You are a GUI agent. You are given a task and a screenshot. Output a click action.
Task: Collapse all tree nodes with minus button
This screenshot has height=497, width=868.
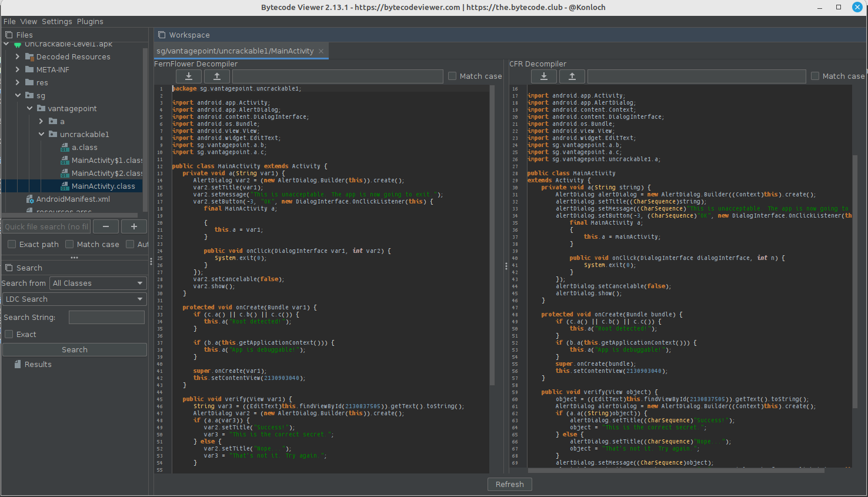click(106, 226)
